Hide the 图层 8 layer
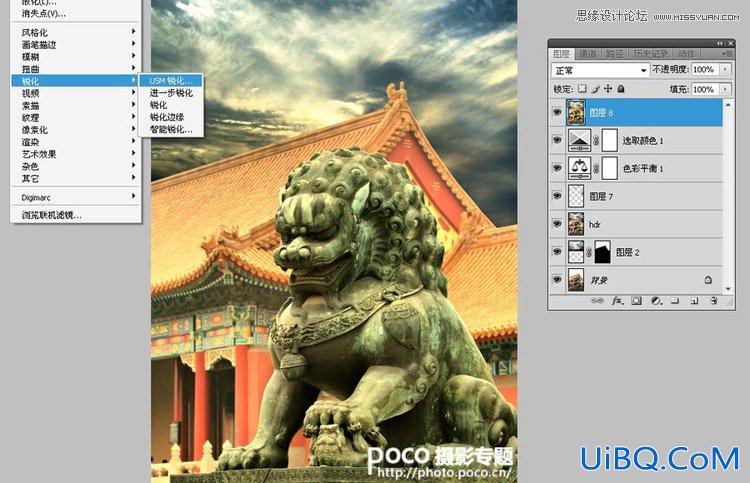This screenshot has height=483, width=750. (557, 112)
